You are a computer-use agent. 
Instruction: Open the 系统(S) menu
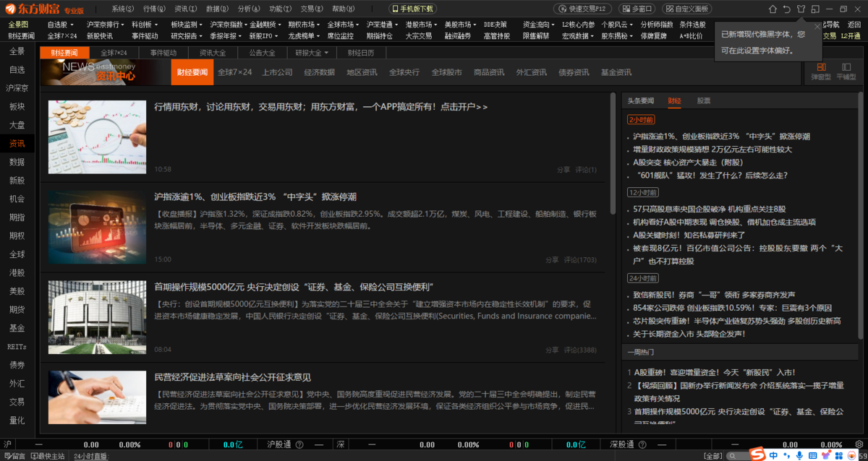[123, 9]
